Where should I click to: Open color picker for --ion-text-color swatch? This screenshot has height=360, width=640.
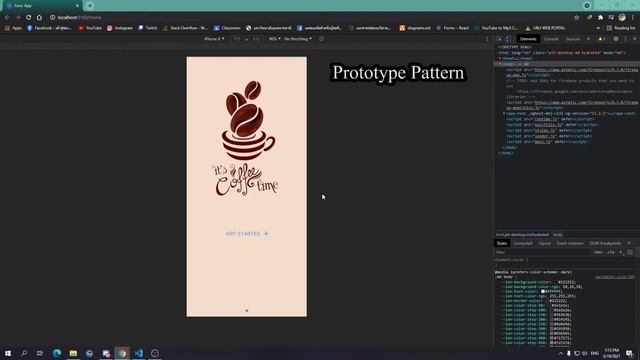coord(543,291)
